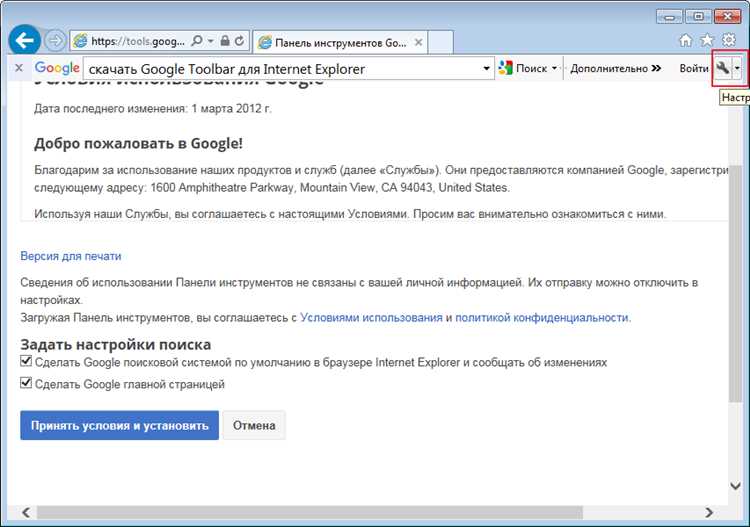Close Google Toolbar with the X icon
This screenshot has width=750, height=527.
point(19,68)
